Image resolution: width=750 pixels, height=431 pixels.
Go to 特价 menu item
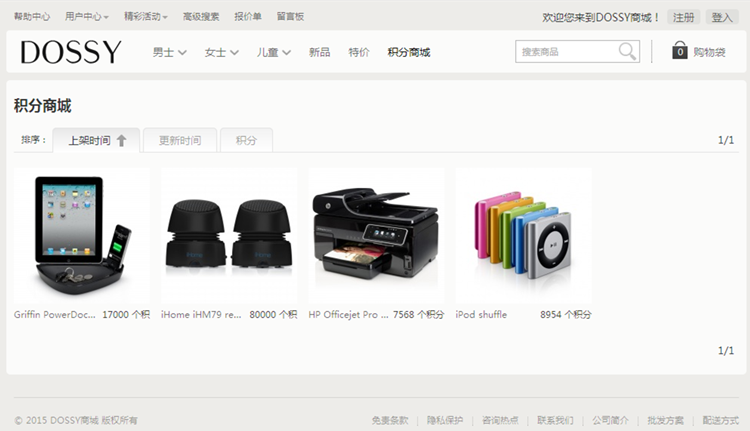pyautogui.click(x=359, y=52)
